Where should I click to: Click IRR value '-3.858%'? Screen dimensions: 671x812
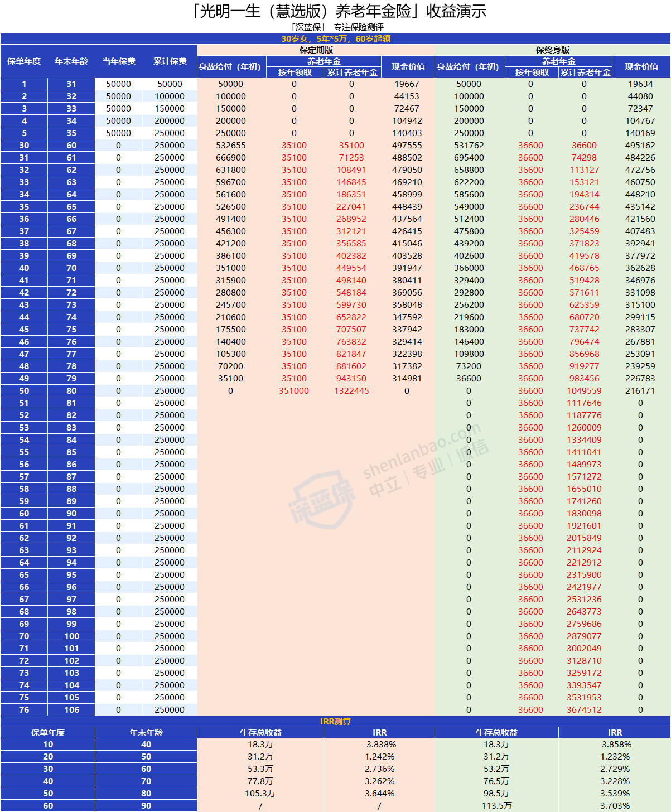click(x=615, y=745)
